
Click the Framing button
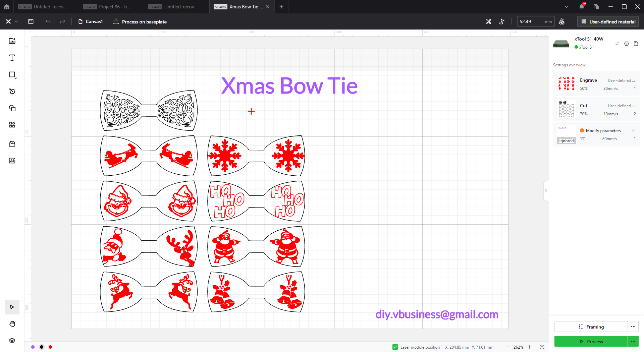click(591, 327)
